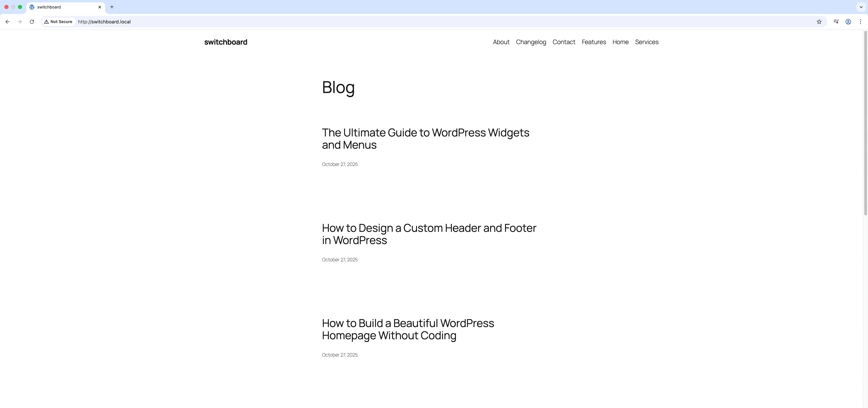Open a new tab with plus icon
The image size is (868, 408).
[x=112, y=7]
